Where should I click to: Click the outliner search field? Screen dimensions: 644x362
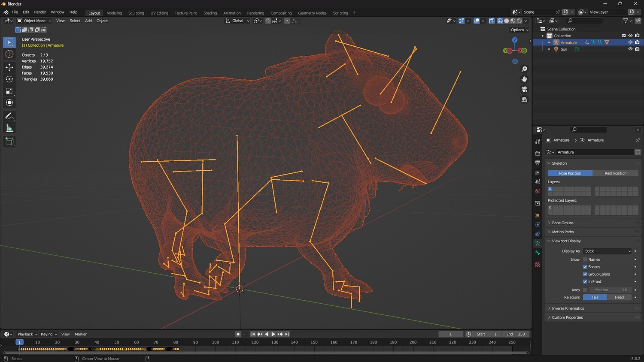tap(584, 21)
